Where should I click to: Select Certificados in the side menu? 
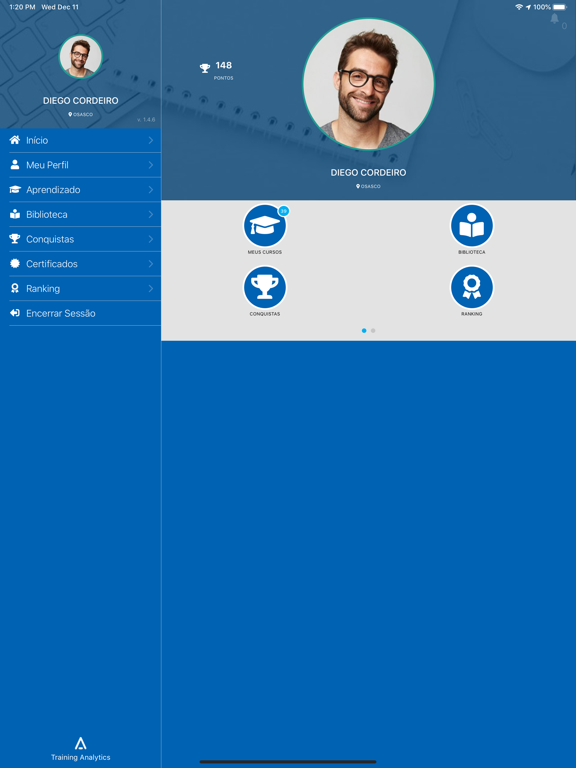click(x=80, y=264)
